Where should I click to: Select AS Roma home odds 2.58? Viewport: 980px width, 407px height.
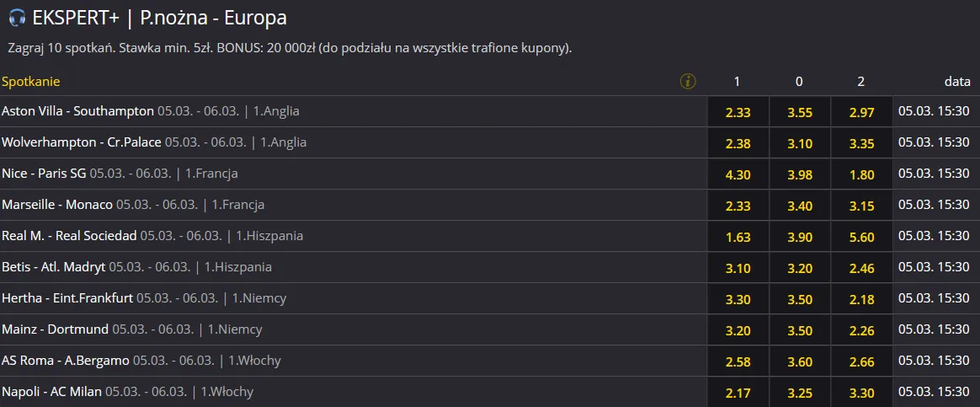[x=738, y=362]
